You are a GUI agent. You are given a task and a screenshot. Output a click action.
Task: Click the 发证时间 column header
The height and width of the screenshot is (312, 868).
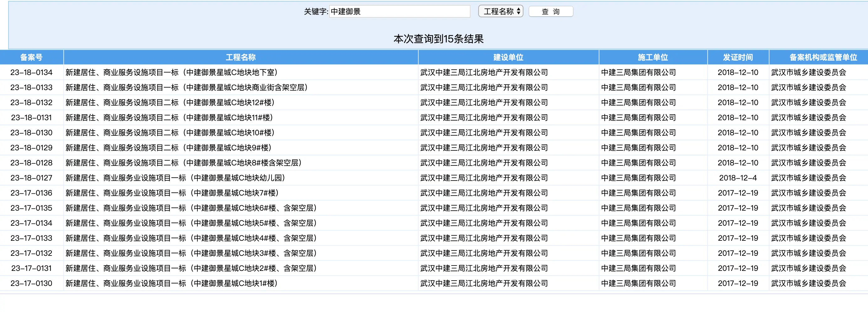738,57
